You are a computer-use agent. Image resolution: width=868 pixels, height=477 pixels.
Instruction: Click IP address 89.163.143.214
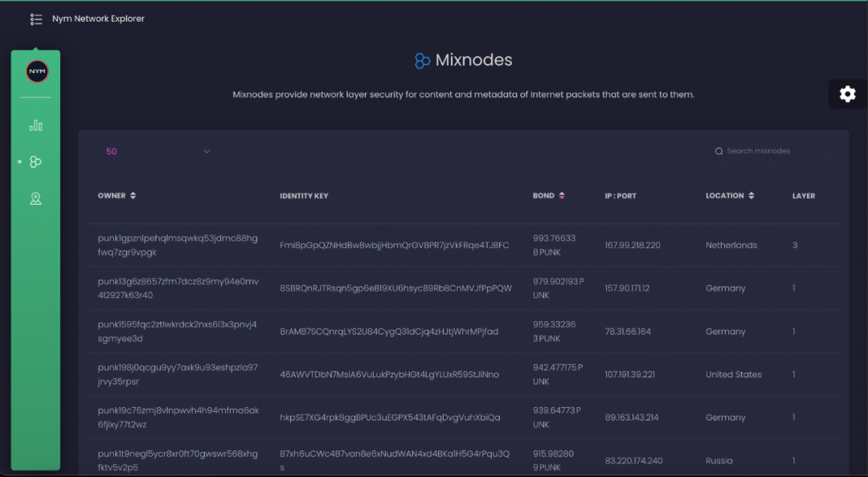click(x=632, y=418)
